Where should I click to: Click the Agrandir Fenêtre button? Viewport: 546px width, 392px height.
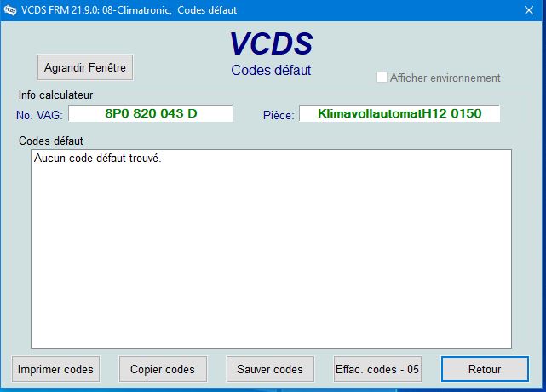click(85, 67)
